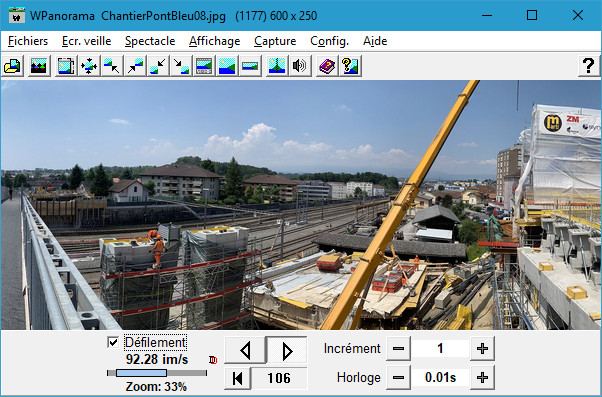Click the Incrément label
Image resolution: width=602 pixels, height=397 pixels.
pos(352,349)
